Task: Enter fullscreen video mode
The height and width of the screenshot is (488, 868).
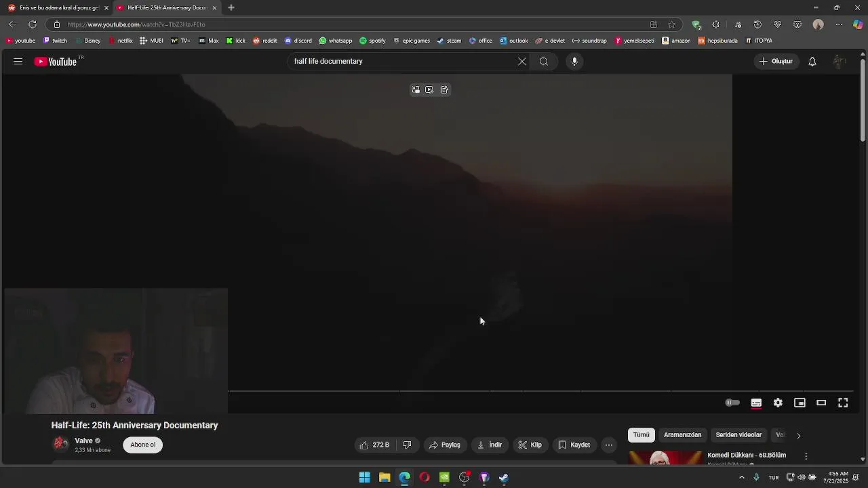Action: 843,403
